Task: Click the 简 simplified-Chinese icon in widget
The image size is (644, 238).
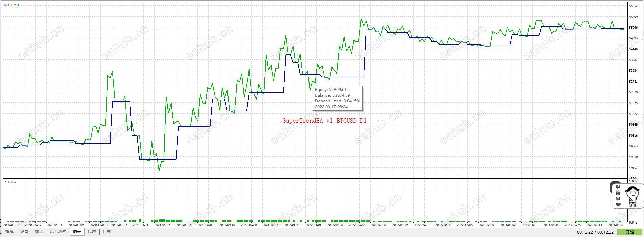Action: click(x=618, y=193)
